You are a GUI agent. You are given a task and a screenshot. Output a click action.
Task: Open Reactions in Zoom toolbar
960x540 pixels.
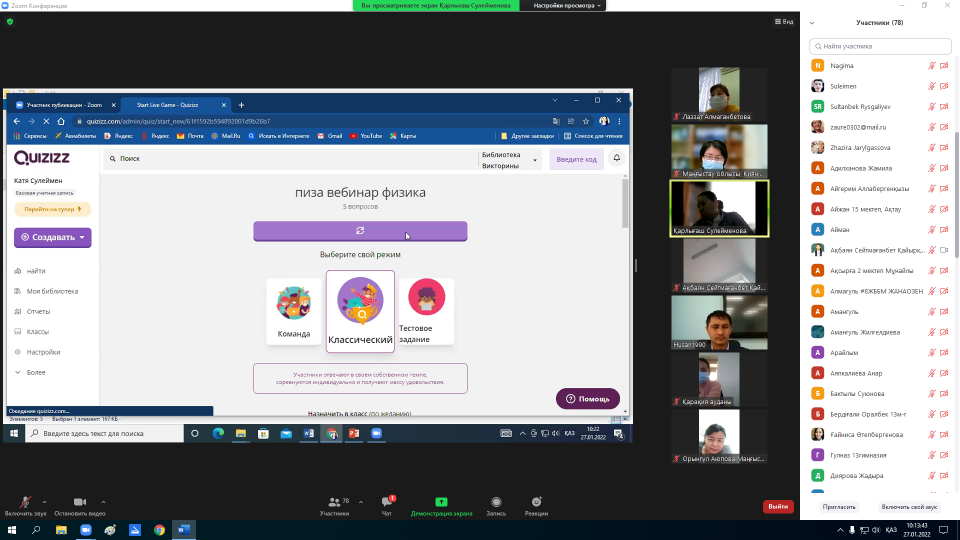(x=536, y=506)
